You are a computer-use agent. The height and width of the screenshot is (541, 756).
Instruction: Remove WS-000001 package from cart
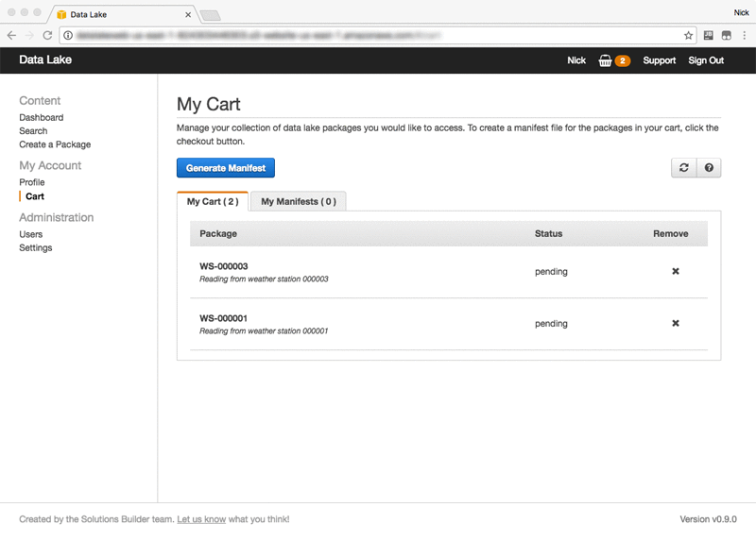[x=676, y=324]
